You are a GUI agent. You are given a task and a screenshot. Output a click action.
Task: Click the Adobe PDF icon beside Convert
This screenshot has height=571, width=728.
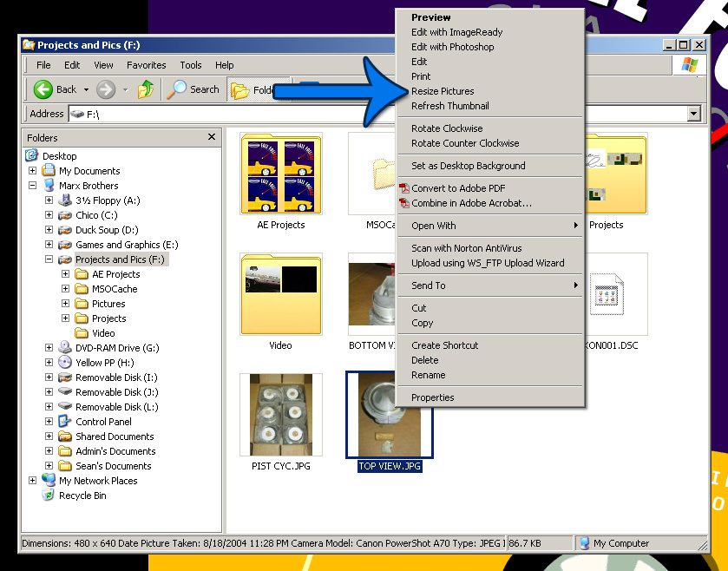(404, 188)
